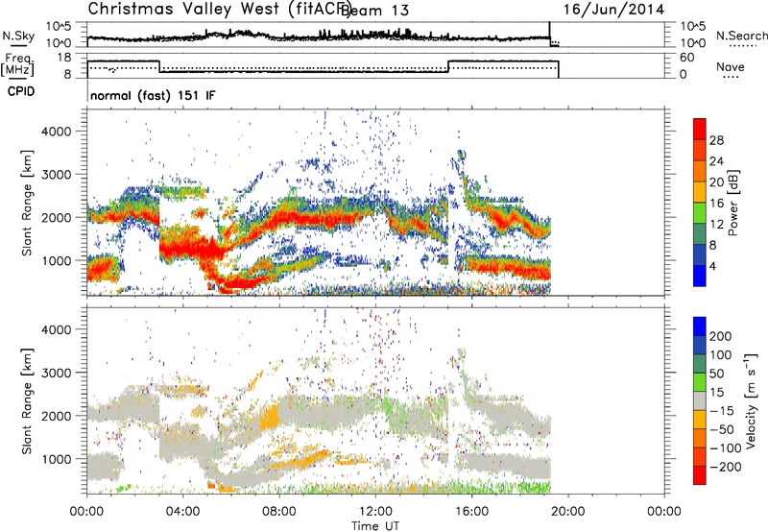Image resolution: width=768 pixels, height=532 pixels.
Task: Click the '28' Power scale value
Action: click(716, 140)
